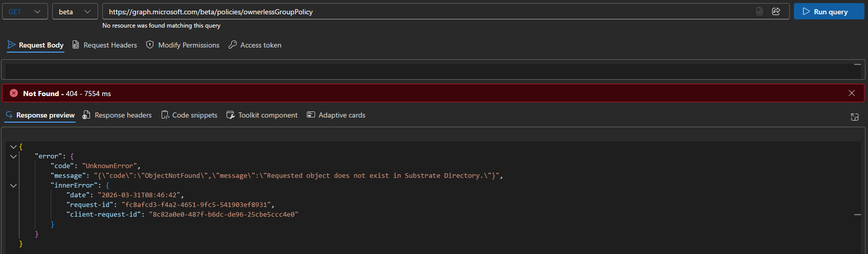The width and height of the screenshot is (868, 254).
Task: Dismiss the Not Found error banner
Action: point(852,93)
